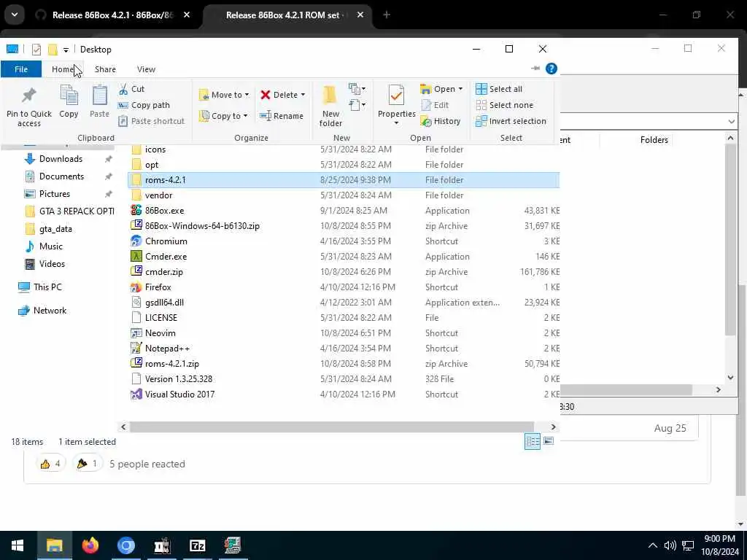Open Quick Access Toolbar customize arrow
Screen dimensions: 747x560
[66, 50]
